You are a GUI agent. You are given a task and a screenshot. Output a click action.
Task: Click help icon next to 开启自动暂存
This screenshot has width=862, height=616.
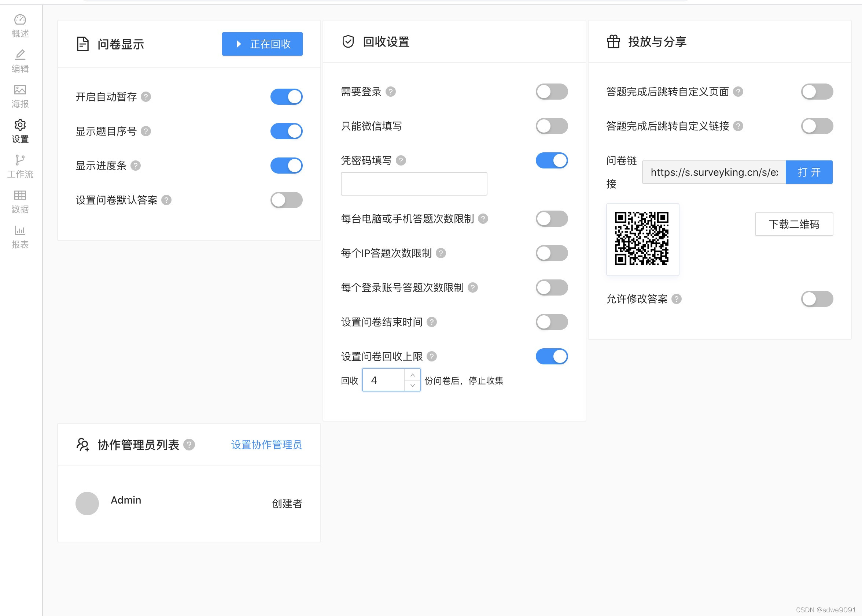pyautogui.click(x=146, y=97)
